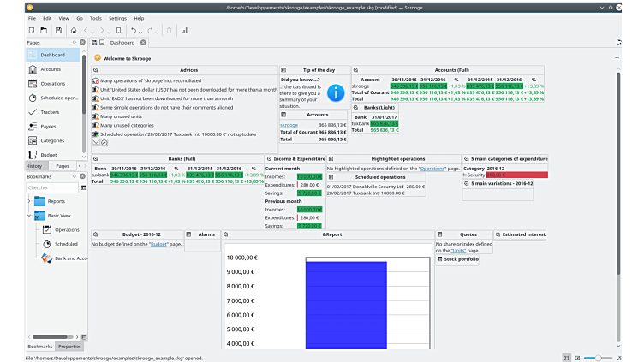Screen dimensions: 644x362
Task: Click the Home toolbar icon
Action: 74,30
